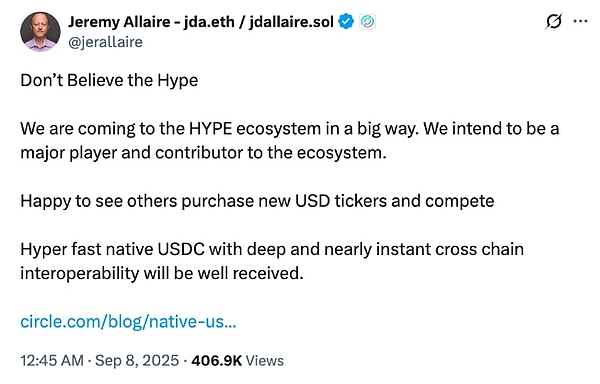Click the 406.9K view count

217,361
